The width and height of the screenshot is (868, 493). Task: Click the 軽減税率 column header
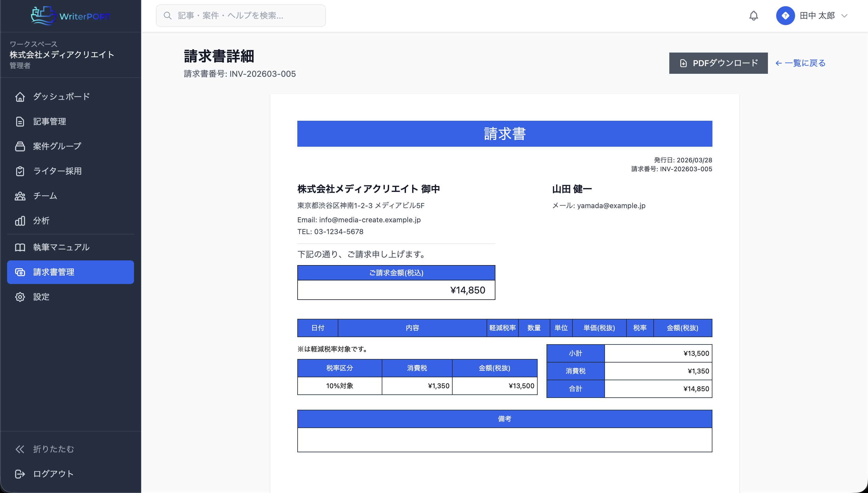point(502,328)
